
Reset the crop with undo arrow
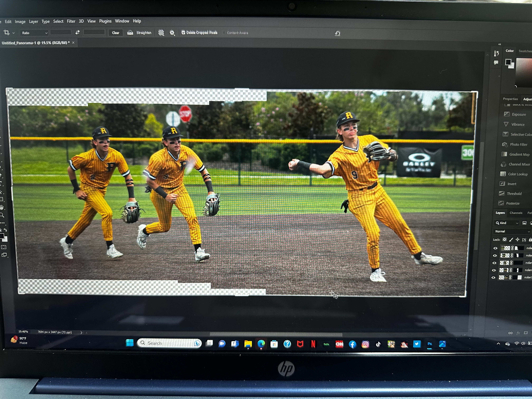click(x=337, y=34)
